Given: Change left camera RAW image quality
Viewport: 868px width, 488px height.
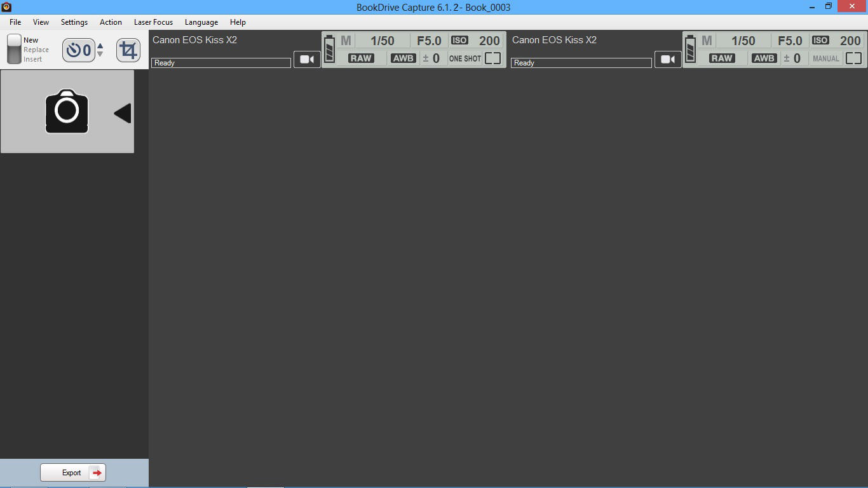Looking at the screenshot, I should coord(361,58).
